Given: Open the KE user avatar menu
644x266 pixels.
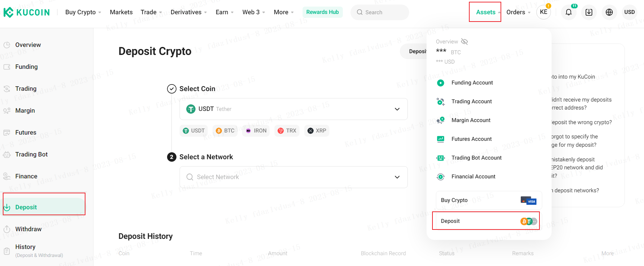Looking at the screenshot, I should [x=544, y=12].
